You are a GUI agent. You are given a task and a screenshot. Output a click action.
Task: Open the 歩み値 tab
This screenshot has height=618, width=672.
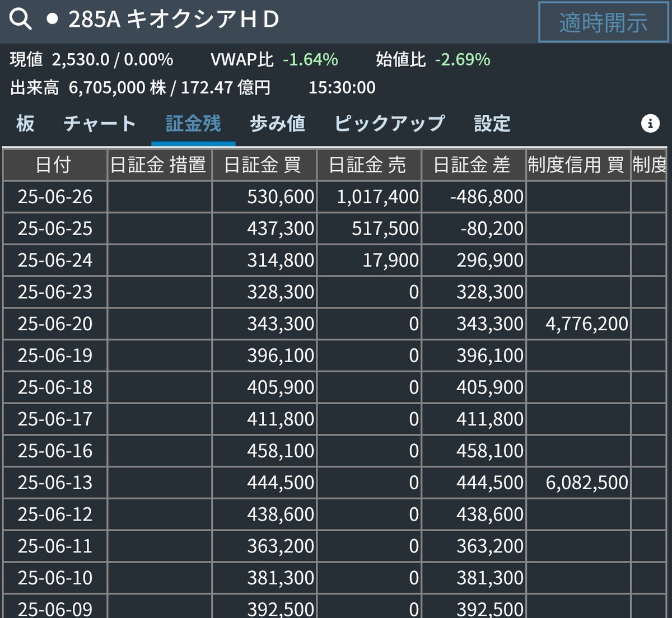click(x=277, y=123)
